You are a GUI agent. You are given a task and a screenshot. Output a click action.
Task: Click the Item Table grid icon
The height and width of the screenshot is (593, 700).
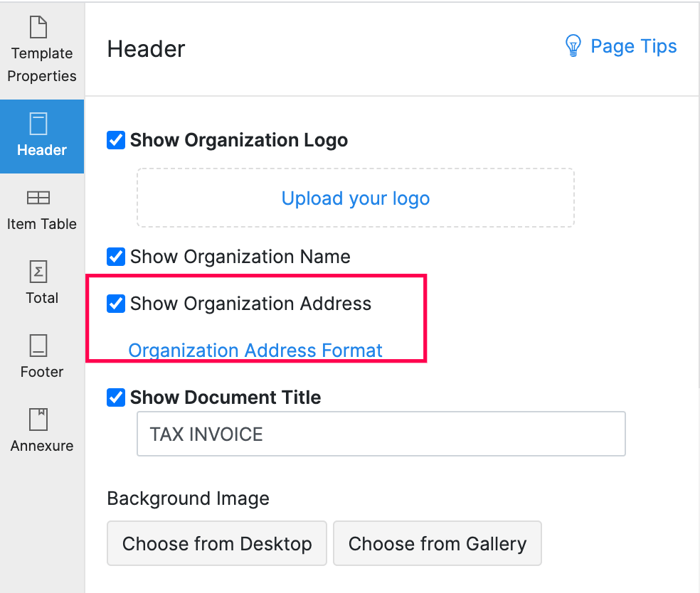(x=38, y=198)
